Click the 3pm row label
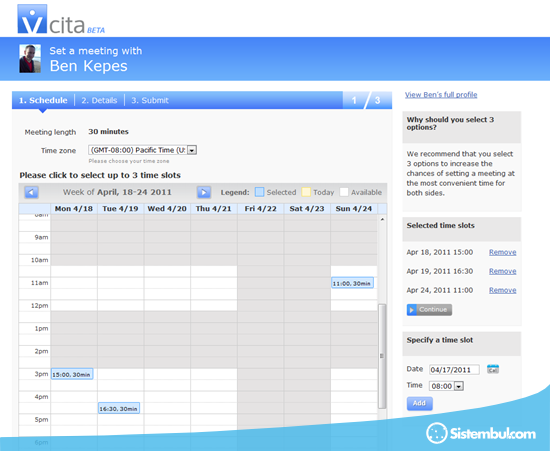This screenshot has height=451, width=550. (x=41, y=374)
